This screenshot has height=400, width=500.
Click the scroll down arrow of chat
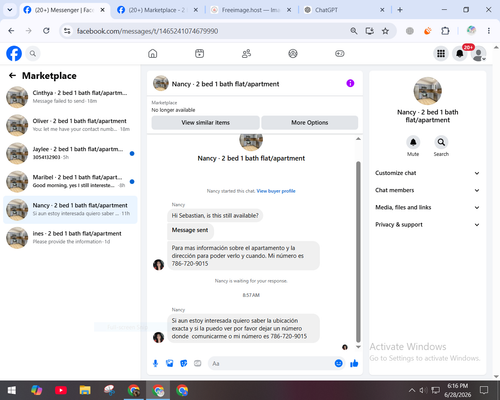point(358,347)
